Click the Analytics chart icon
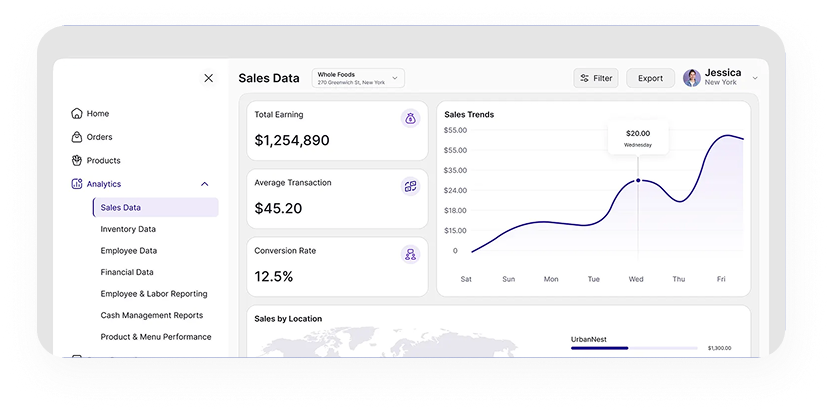 tap(76, 184)
